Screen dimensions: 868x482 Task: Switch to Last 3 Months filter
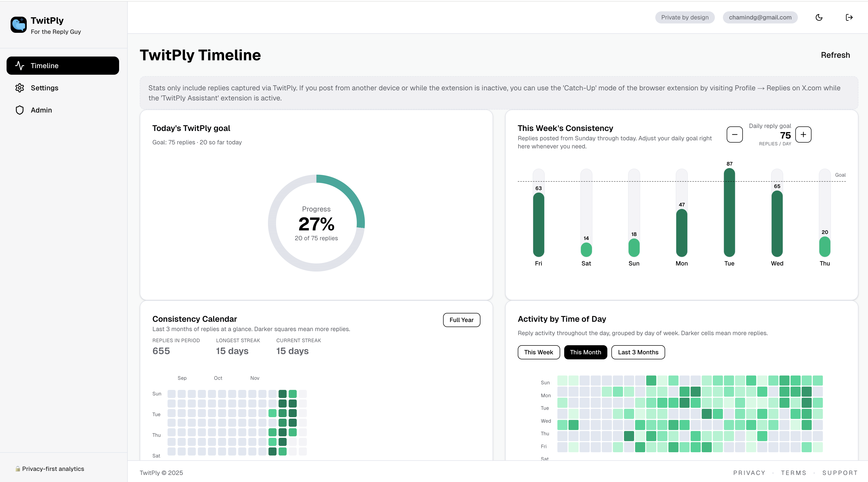pyautogui.click(x=638, y=352)
